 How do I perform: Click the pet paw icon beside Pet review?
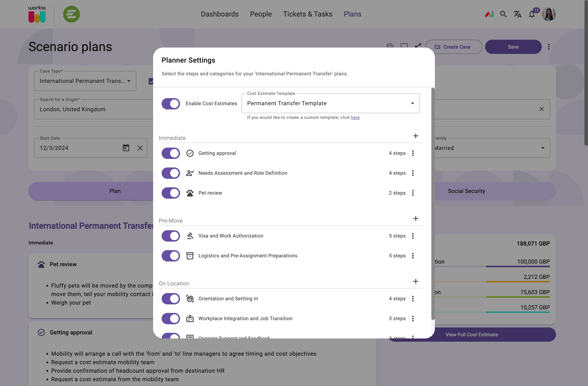tap(190, 193)
